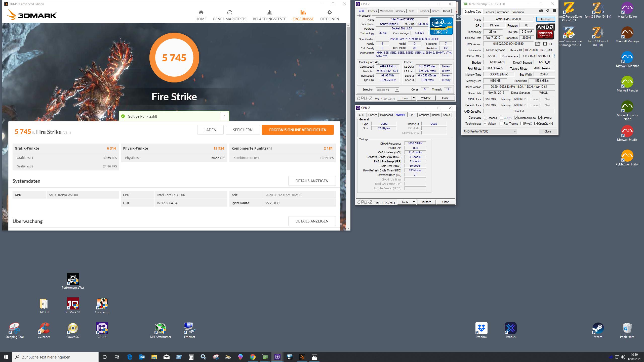Click the question mark beside Gültige Punktzahl

click(224, 116)
